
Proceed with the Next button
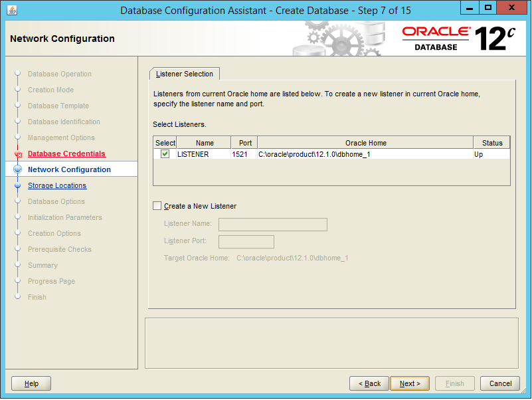coord(410,383)
